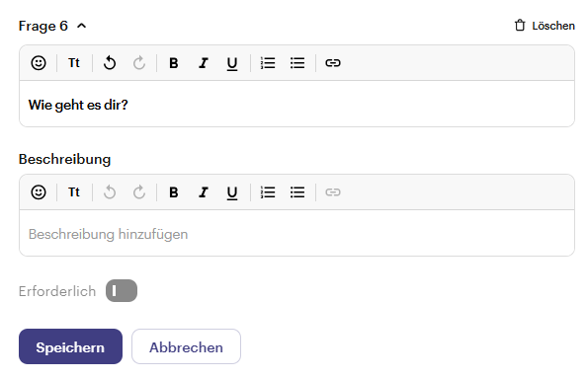
Task: Insert link in Beschreibung editor
Action: tap(333, 192)
